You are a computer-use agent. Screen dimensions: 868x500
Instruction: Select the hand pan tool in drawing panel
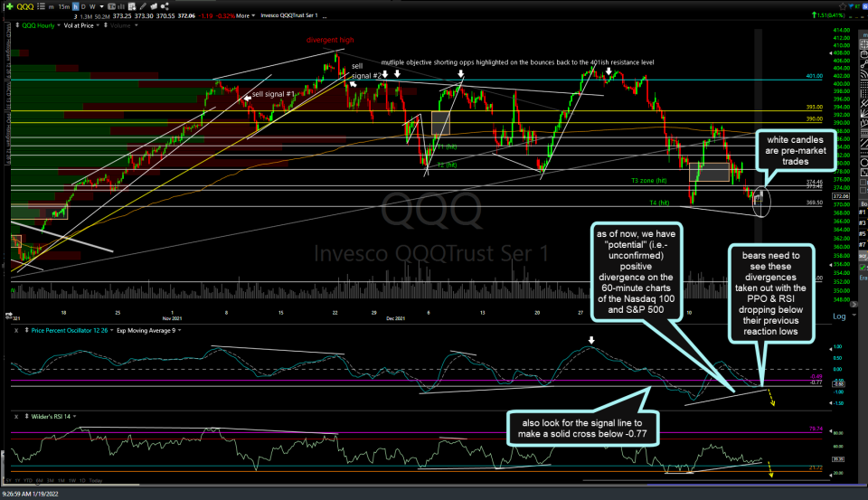point(864,54)
